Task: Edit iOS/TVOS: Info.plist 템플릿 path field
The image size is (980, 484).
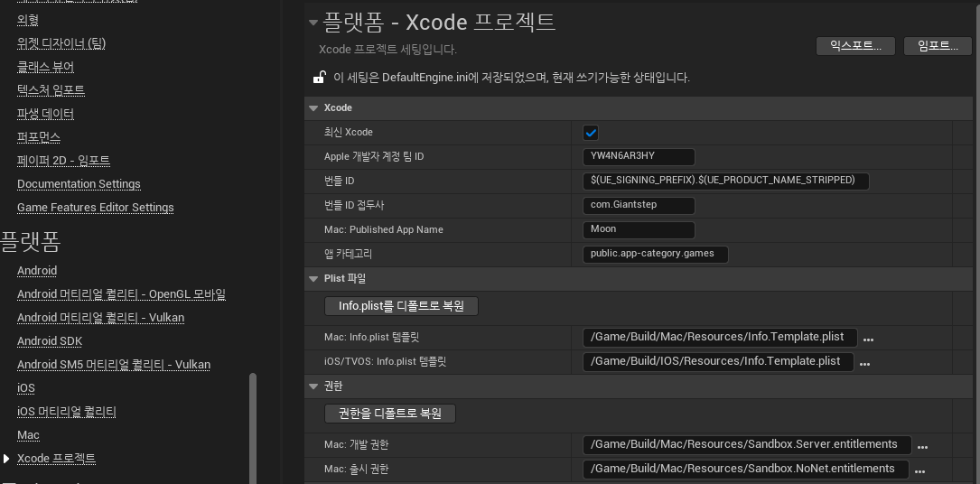Action: [718, 361]
